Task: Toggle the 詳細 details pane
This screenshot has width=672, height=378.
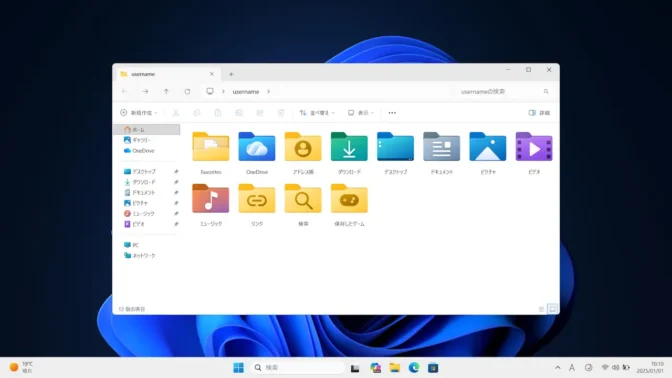Action: (x=539, y=113)
